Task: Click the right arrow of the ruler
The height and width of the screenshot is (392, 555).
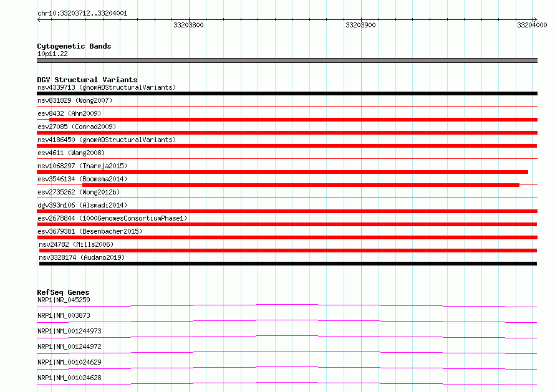Action: coord(535,20)
